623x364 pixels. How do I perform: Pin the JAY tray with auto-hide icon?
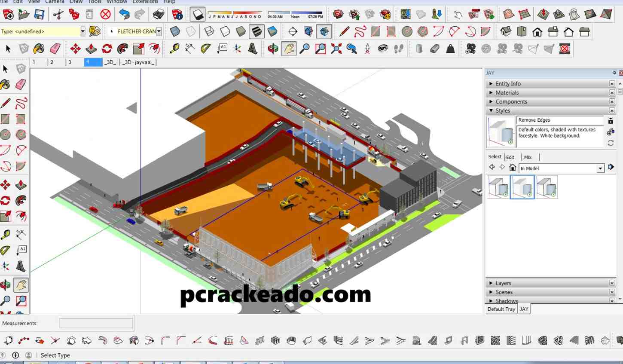click(614, 73)
